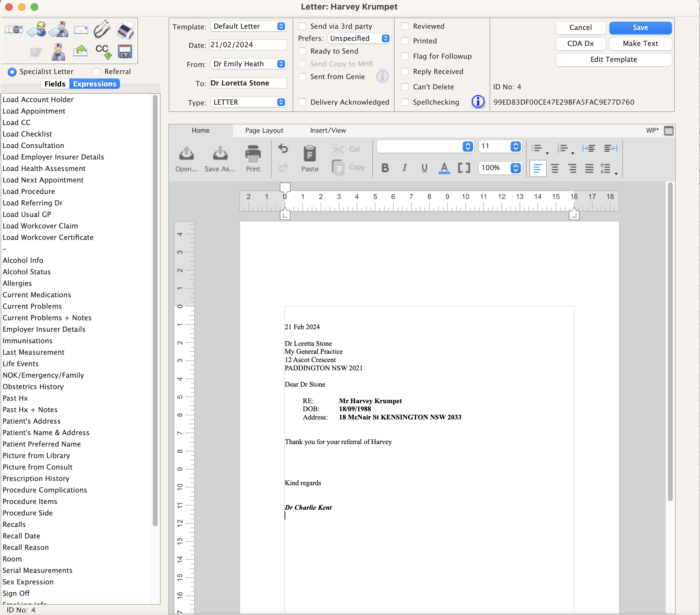The image size is (700, 615).
Task: Adjust the 100% zoom stepper control
Action: 515,168
